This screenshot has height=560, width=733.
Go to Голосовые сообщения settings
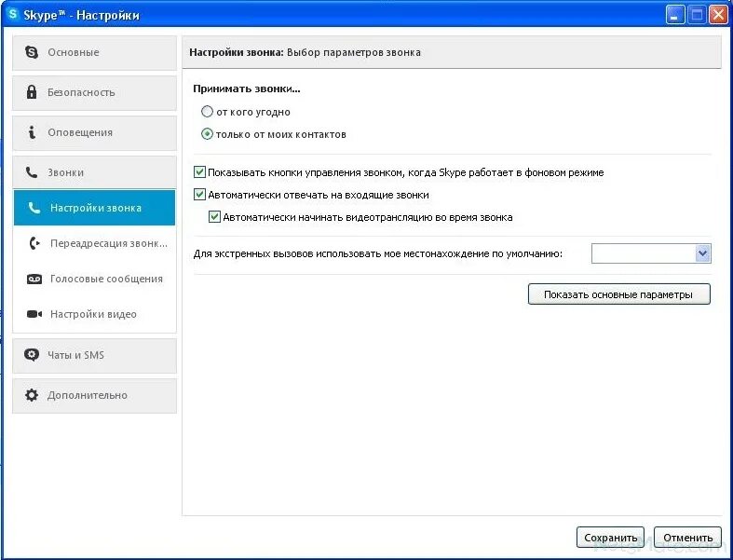pyautogui.click(x=94, y=279)
